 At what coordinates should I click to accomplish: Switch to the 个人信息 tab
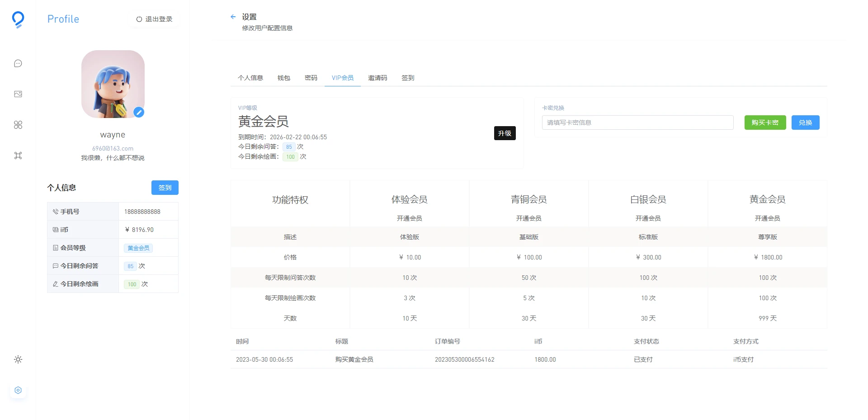click(x=250, y=78)
